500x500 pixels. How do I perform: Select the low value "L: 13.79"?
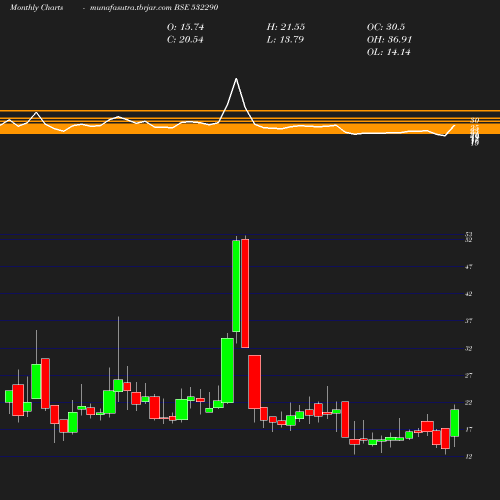(x=285, y=39)
